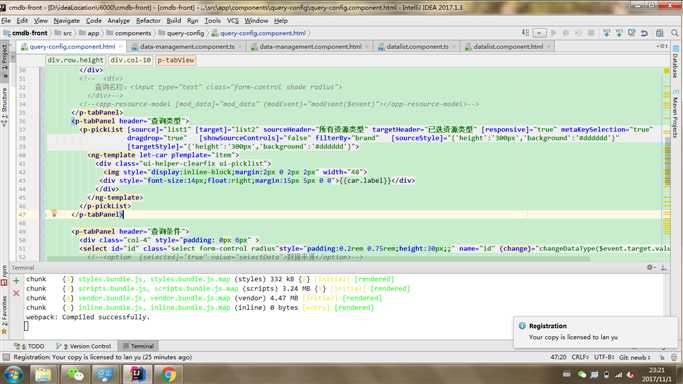Switch to datalist.component.html tab
The height and width of the screenshot is (384, 683).
click(508, 47)
